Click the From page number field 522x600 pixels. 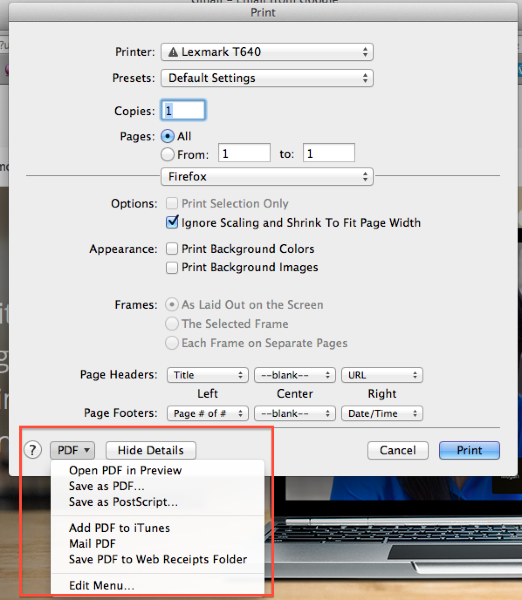click(244, 153)
